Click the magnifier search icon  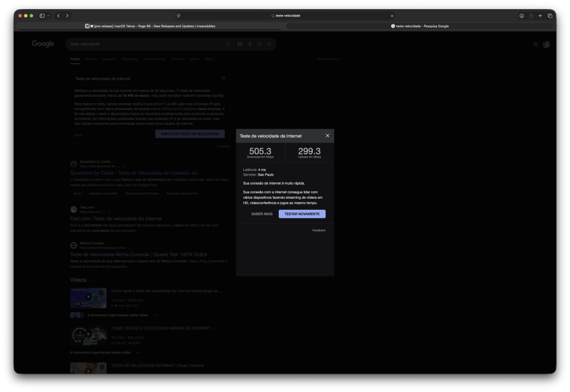pyautogui.click(x=270, y=44)
